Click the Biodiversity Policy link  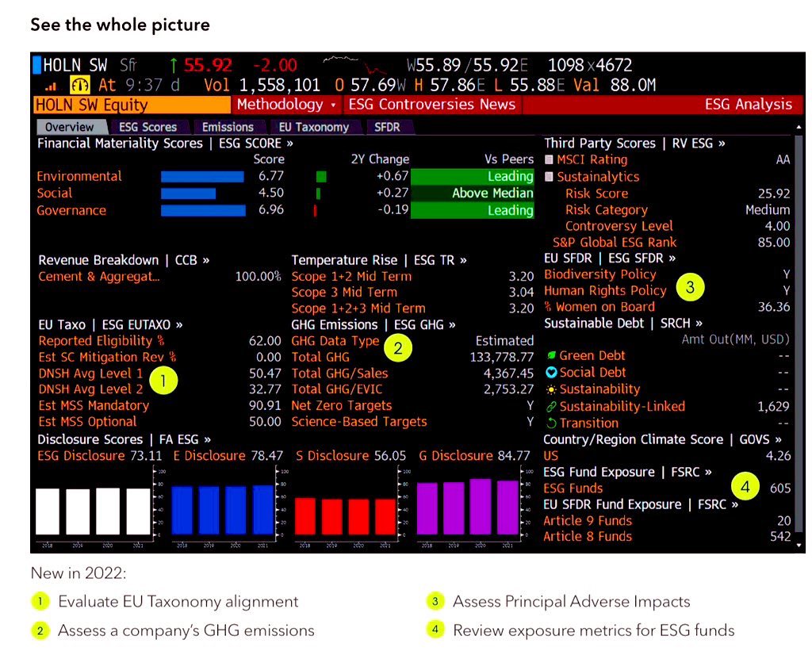tap(600, 274)
